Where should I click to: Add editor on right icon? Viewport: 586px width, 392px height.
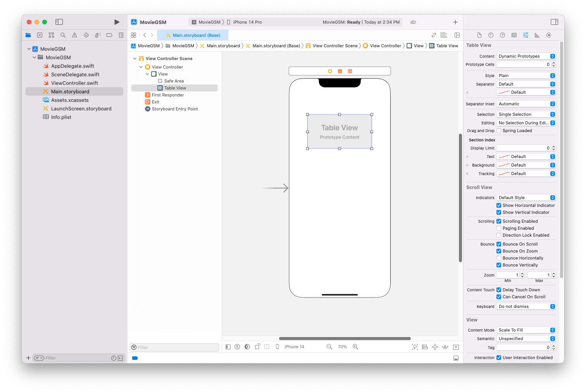pos(457,35)
